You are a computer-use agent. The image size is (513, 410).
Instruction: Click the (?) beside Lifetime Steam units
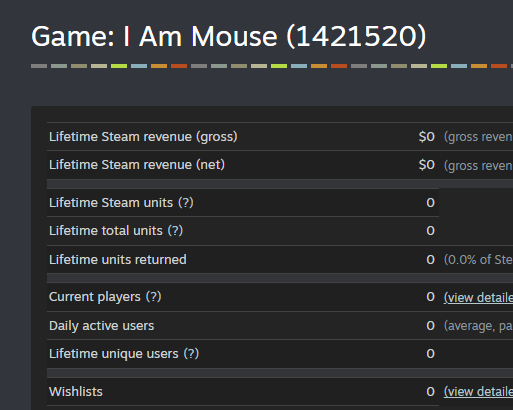pyautogui.click(x=186, y=203)
